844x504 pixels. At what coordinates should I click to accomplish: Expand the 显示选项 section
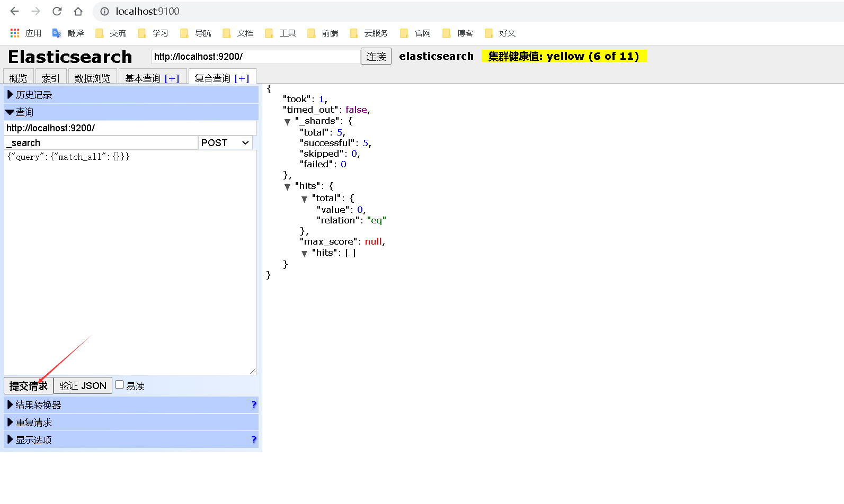[x=131, y=440]
